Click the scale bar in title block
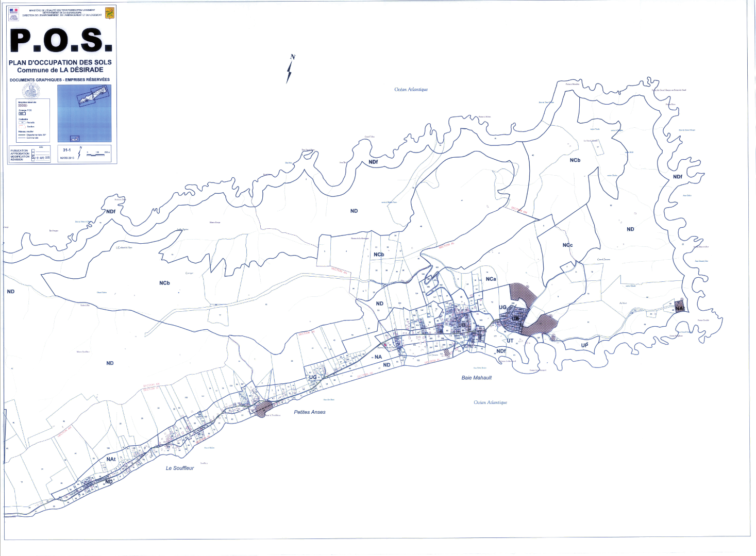 96,154
